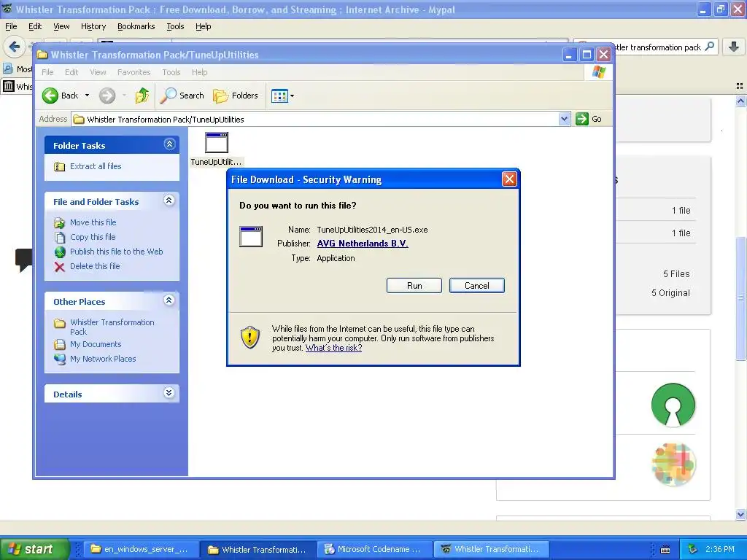Open Mypal browser Tools menu

(175, 26)
